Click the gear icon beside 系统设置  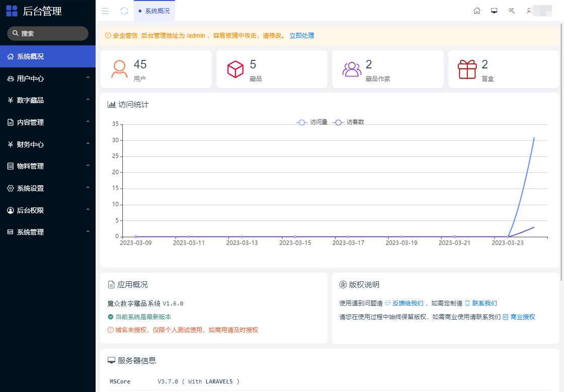click(x=11, y=188)
